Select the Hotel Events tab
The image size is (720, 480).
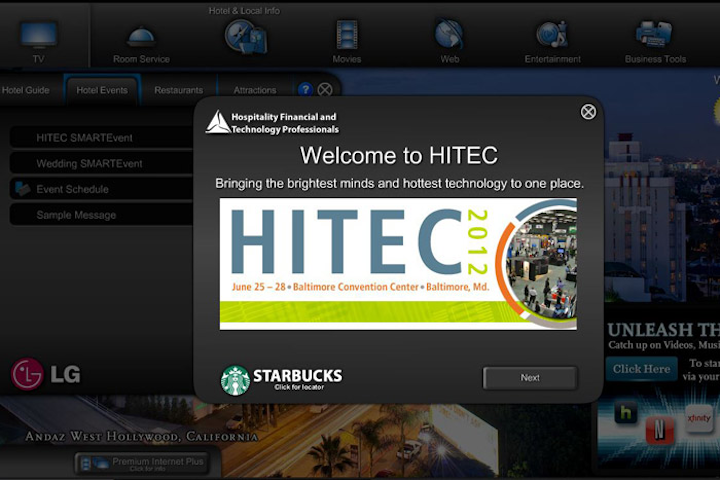point(102,90)
